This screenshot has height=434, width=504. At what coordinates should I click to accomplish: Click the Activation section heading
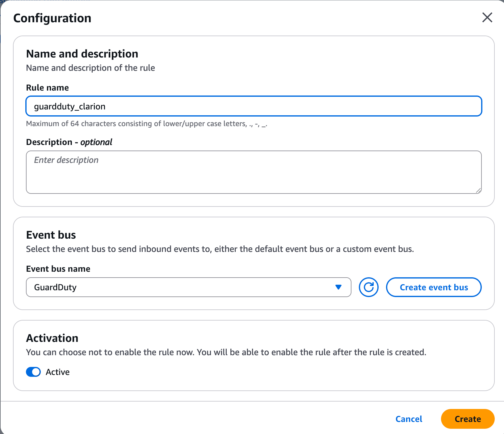52,338
